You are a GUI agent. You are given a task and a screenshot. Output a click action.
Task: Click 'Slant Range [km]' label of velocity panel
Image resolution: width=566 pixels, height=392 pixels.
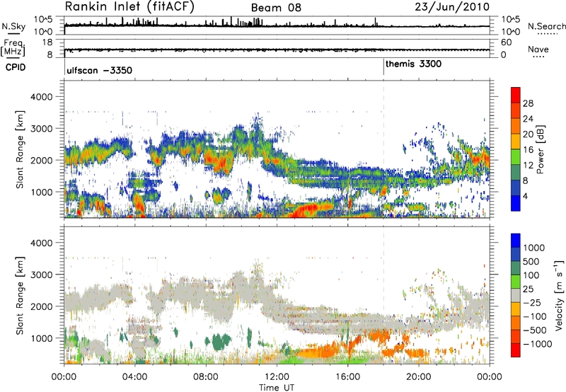click(20, 296)
